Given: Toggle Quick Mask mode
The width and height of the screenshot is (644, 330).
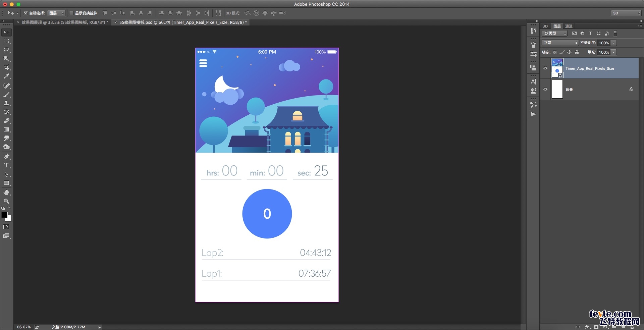Looking at the screenshot, I should 6,227.
